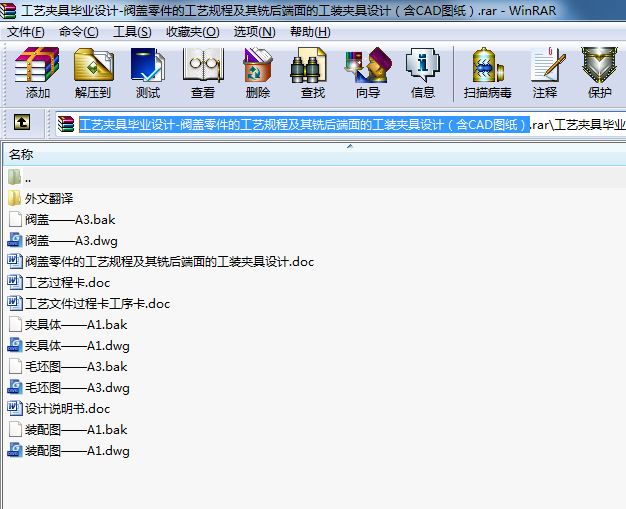The image size is (626, 509).
Task: Select the 外文翻译 folder
Action: pyautogui.click(x=49, y=198)
